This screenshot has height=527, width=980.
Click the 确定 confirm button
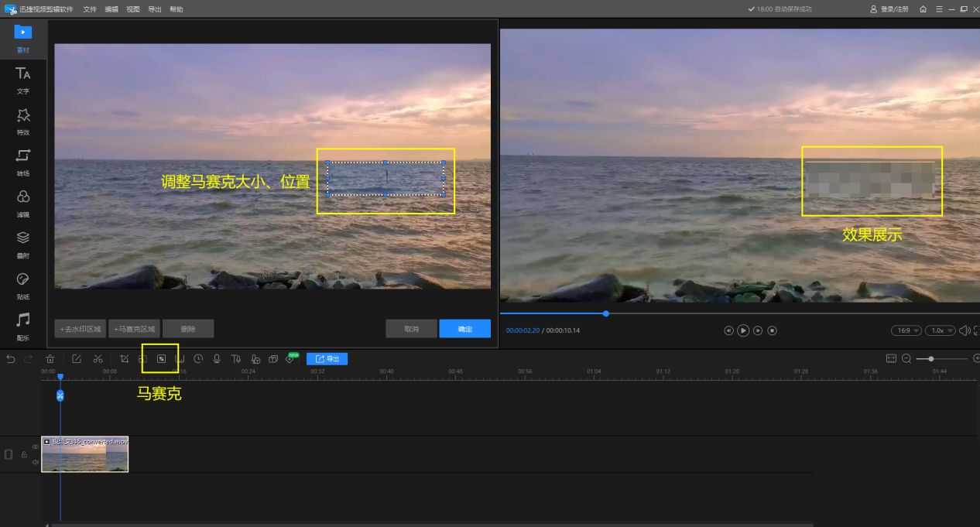pyautogui.click(x=464, y=329)
